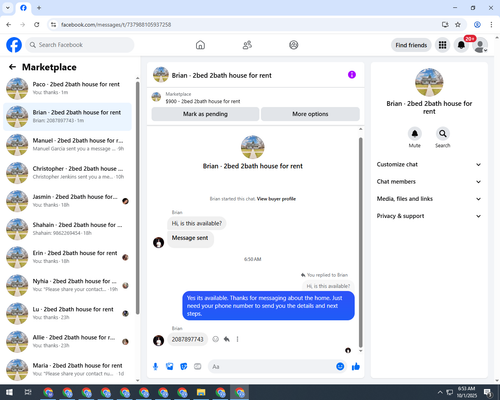
Task: Show hidden system tray icons chevron
Action: [x=440, y=392]
